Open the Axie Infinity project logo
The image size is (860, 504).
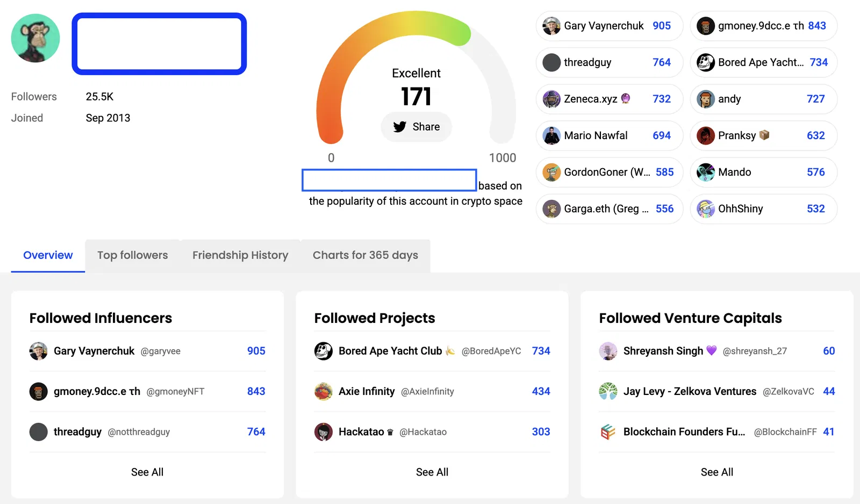324,391
